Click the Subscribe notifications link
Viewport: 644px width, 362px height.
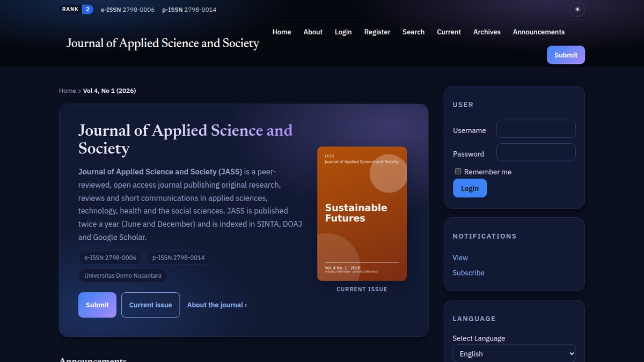click(469, 273)
